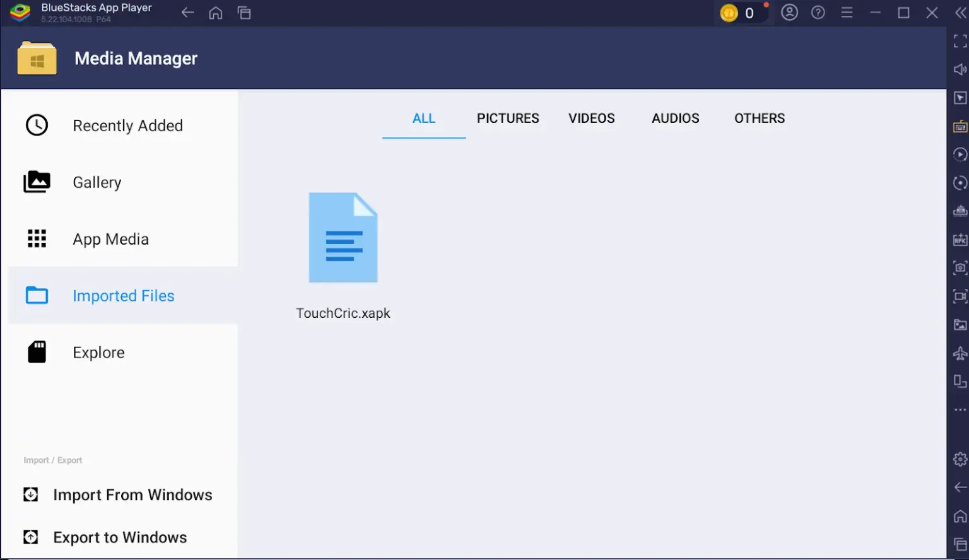
Task: Open the keyboard game controls
Action: [960, 125]
